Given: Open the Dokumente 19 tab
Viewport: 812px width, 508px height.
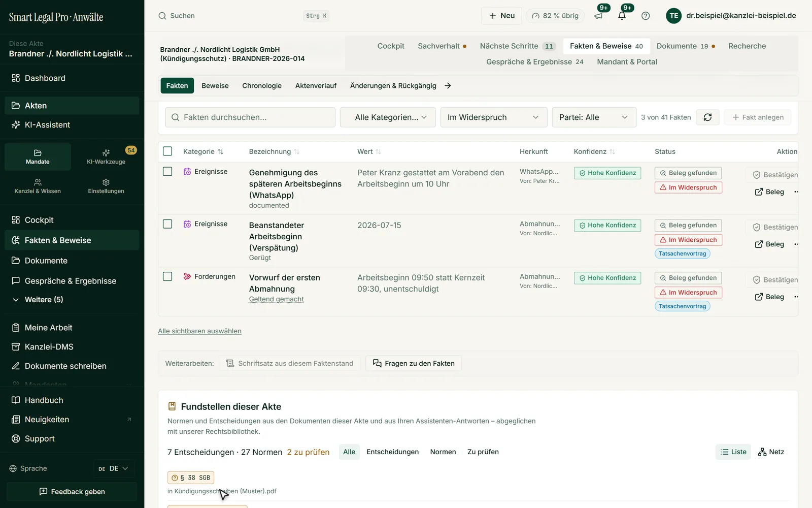Looking at the screenshot, I should pos(686,46).
